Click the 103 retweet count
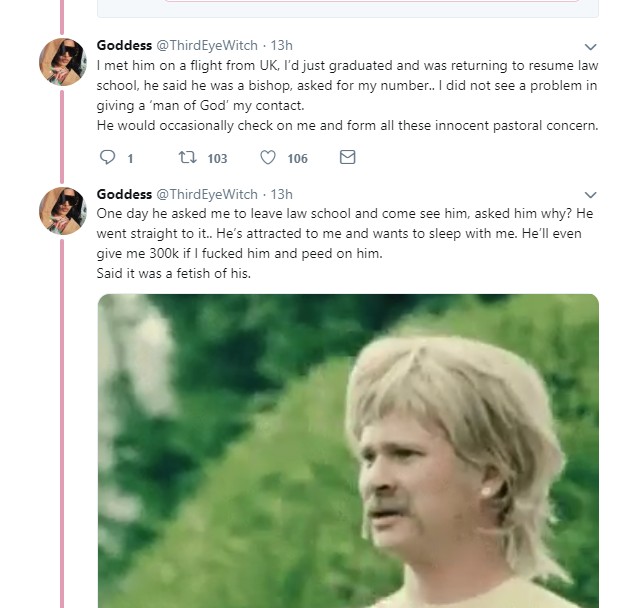The height and width of the screenshot is (608, 631). click(217, 159)
